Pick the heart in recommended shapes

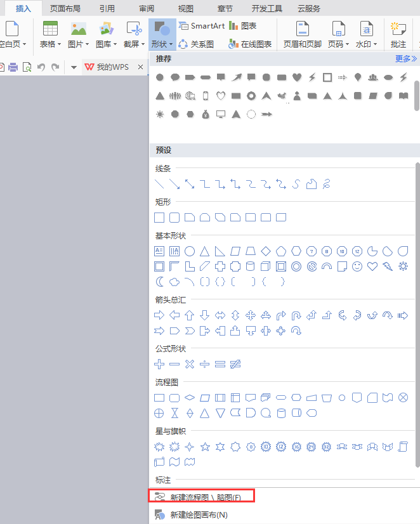297,77
